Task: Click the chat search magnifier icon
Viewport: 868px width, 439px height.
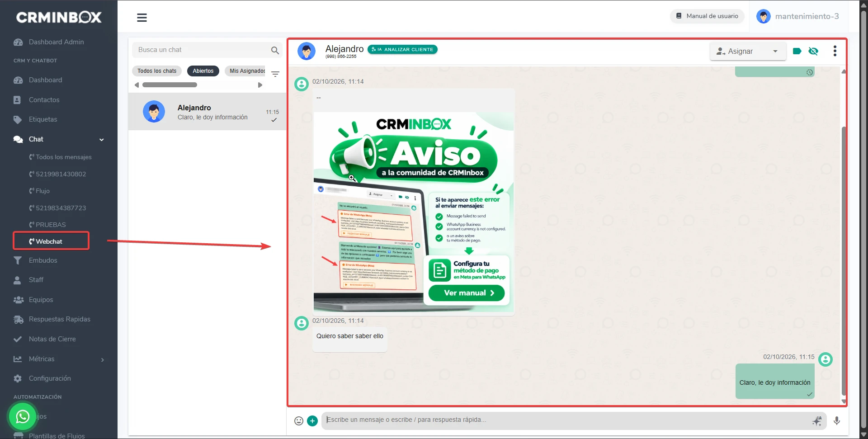Action: coord(275,50)
